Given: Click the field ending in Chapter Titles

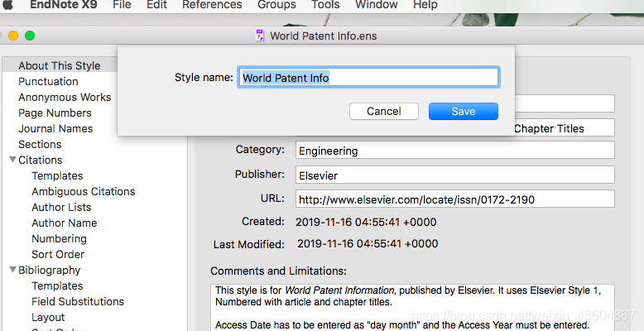Looking at the screenshot, I should tap(565, 128).
